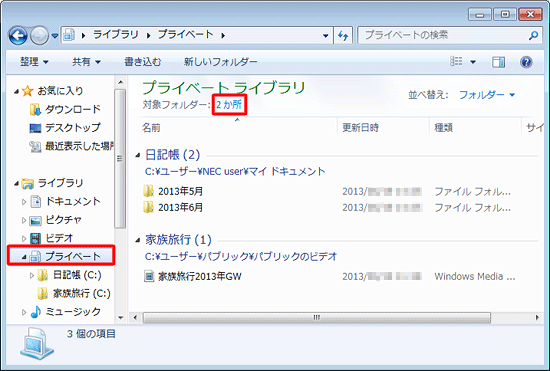Select 家族旅行 (C:) in the tree

[x=82, y=293]
